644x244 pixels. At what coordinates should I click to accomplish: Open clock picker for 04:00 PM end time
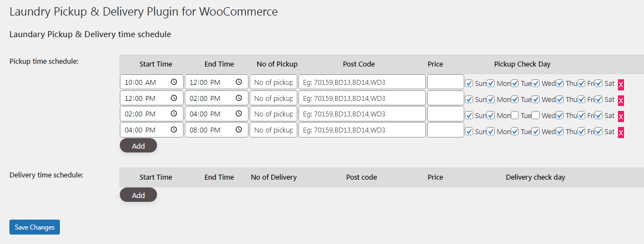[x=239, y=114]
